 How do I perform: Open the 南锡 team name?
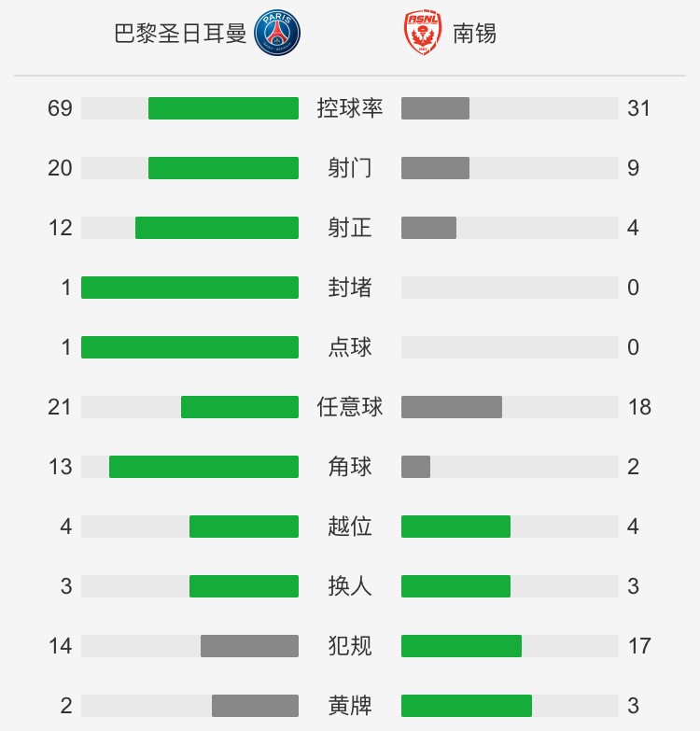pos(474,34)
